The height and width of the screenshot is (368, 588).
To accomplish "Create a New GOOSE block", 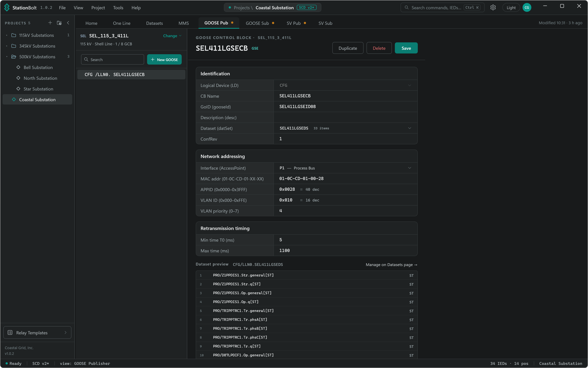I will tap(164, 59).
